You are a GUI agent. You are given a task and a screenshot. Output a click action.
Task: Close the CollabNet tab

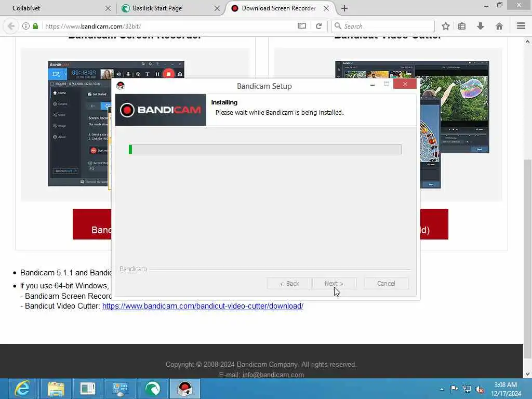[108, 8]
